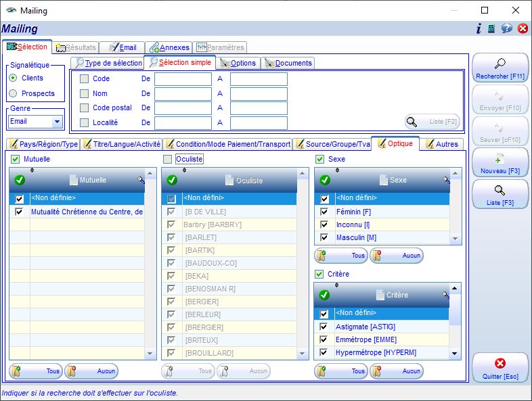Enable the Localité checkbox
This screenshot has height=401, width=532.
[84, 122]
